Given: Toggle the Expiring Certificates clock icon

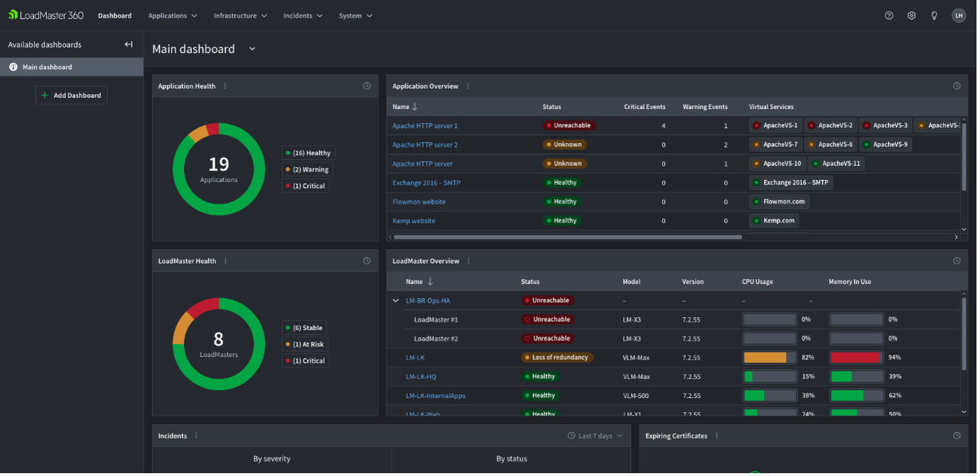Looking at the screenshot, I should [x=957, y=435].
